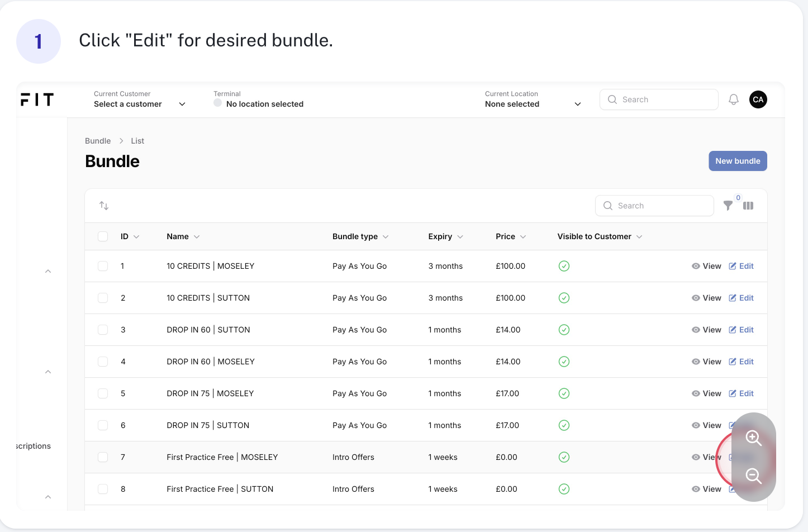
Task: Toggle columns with the column layout icon
Action: [748, 206]
